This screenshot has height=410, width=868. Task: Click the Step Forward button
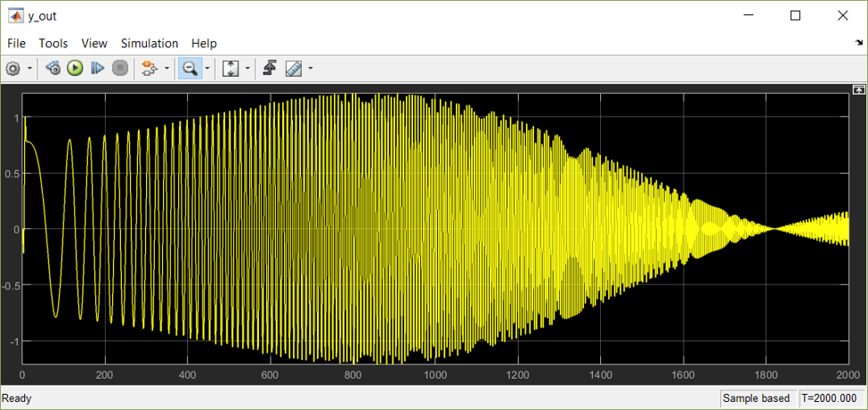click(98, 69)
